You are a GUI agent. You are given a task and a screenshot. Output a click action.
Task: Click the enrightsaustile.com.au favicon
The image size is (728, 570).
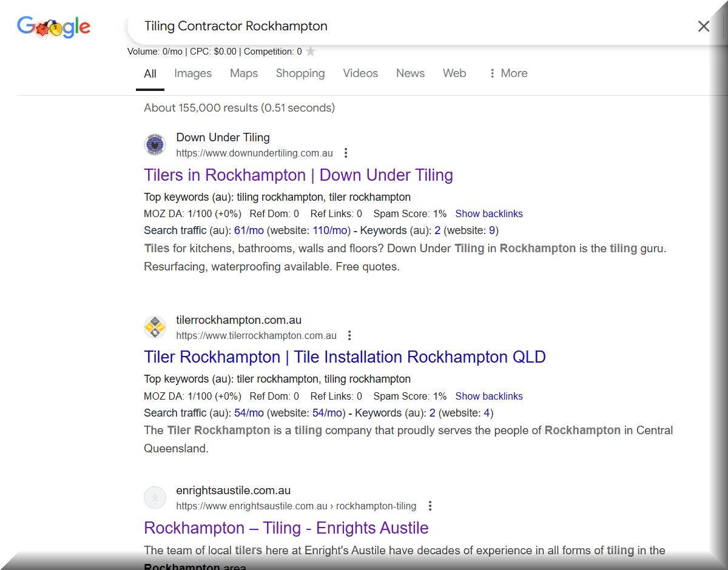coord(155,498)
